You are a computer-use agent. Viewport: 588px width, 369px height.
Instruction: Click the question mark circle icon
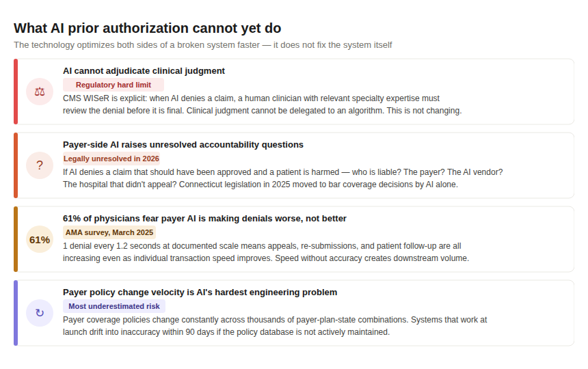pyautogui.click(x=40, y=165)
